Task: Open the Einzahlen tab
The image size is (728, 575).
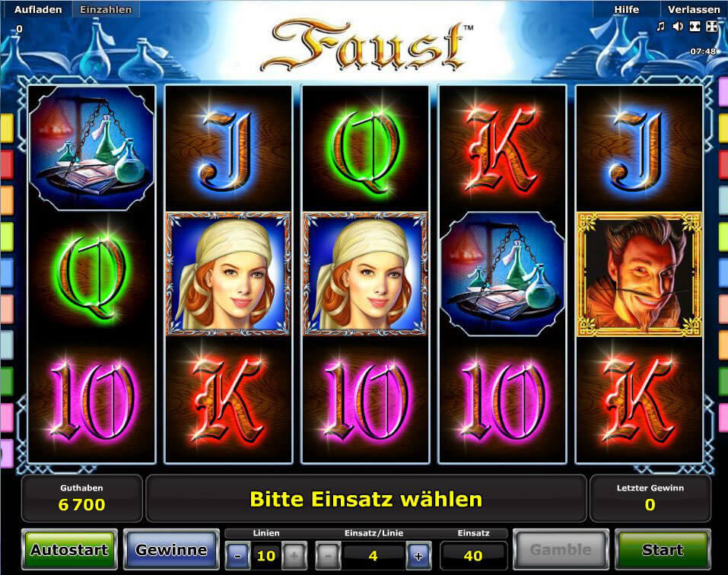Action: click(x=106, y=9)
